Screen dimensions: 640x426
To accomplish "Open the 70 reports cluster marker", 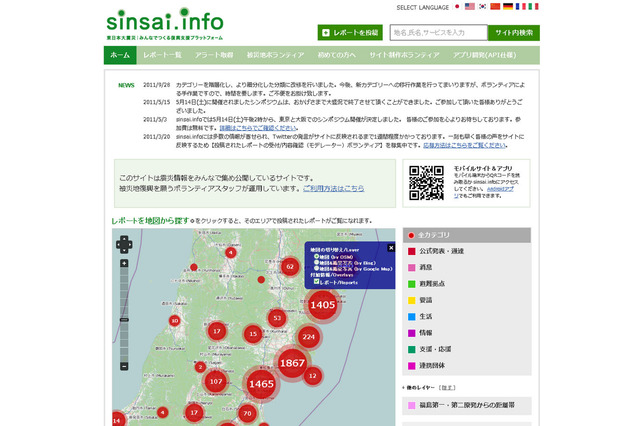I will (x=247, y=413).
